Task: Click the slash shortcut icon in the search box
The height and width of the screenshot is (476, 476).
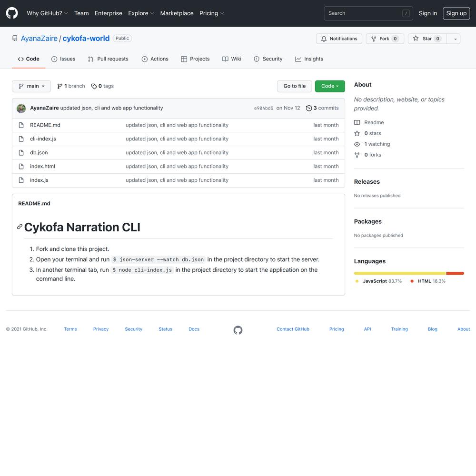Action: [x=406, y=13]
